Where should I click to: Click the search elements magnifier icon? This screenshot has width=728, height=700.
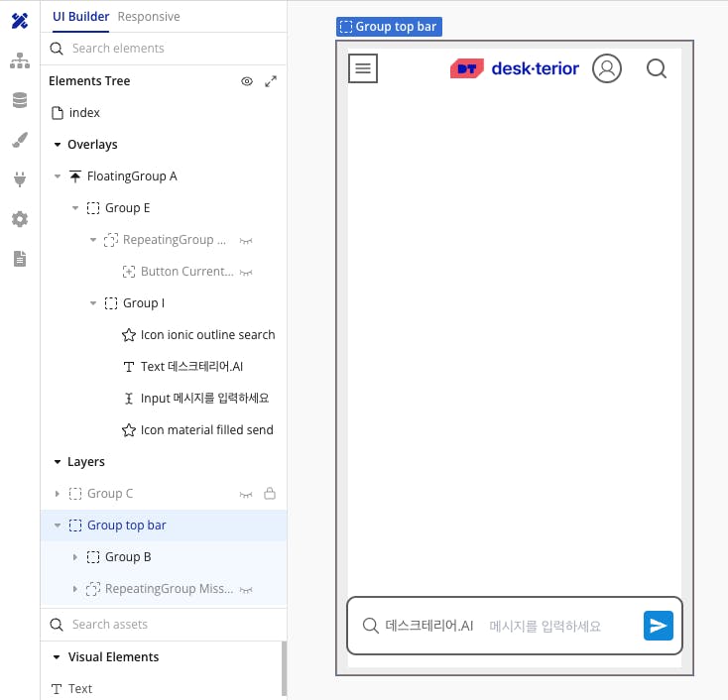coord(57,49)
